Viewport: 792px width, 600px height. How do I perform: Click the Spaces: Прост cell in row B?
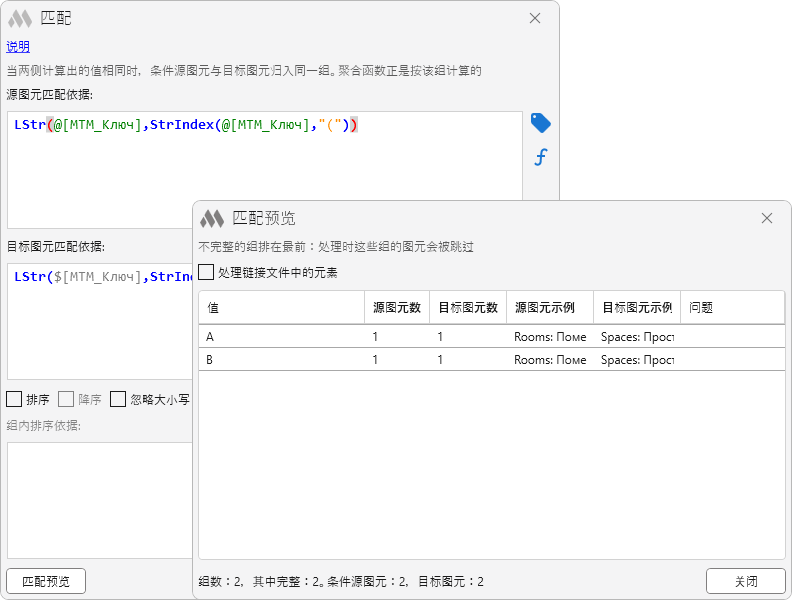coord(637,360)
